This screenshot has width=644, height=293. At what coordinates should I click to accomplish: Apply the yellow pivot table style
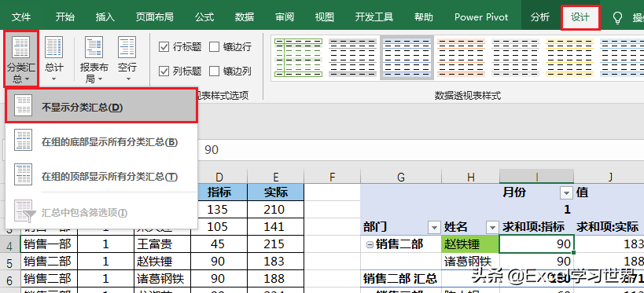pyautogui.click(x=569, y=57)
